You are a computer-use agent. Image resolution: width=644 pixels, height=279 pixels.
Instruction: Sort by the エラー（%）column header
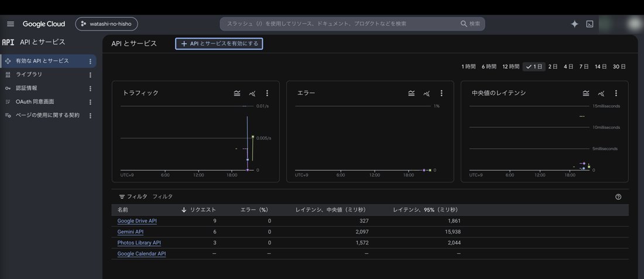(x=254, y=210)
